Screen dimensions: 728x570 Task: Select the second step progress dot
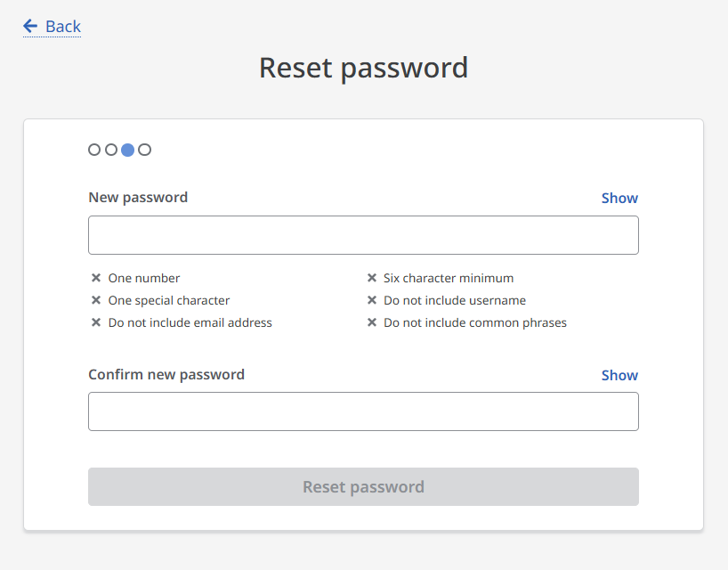tap(111, 150)
